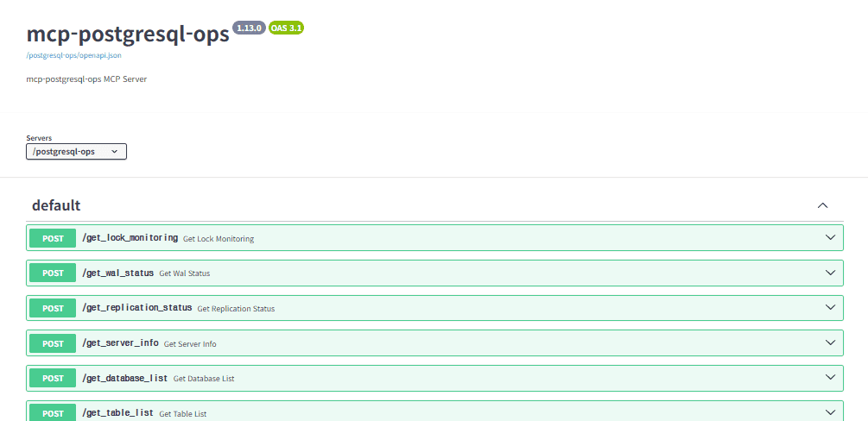Screen dimensions: 868x421
Task: Open the Servers dropdown showing /postgresql-ops
Action: click(76, 152)
